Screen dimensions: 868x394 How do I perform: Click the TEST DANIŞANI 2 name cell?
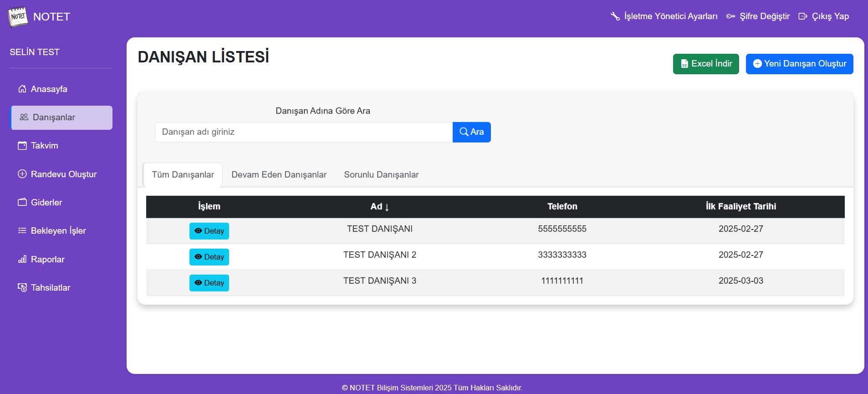click(380, 255)
